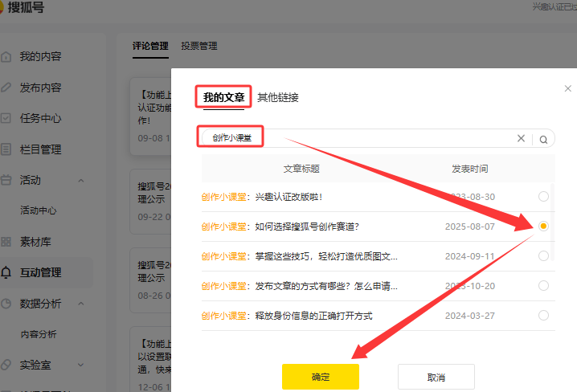The image size is (577, 392).
Task: Click article title 释放身份信息的正确打开方式
Action: [287, 316]
